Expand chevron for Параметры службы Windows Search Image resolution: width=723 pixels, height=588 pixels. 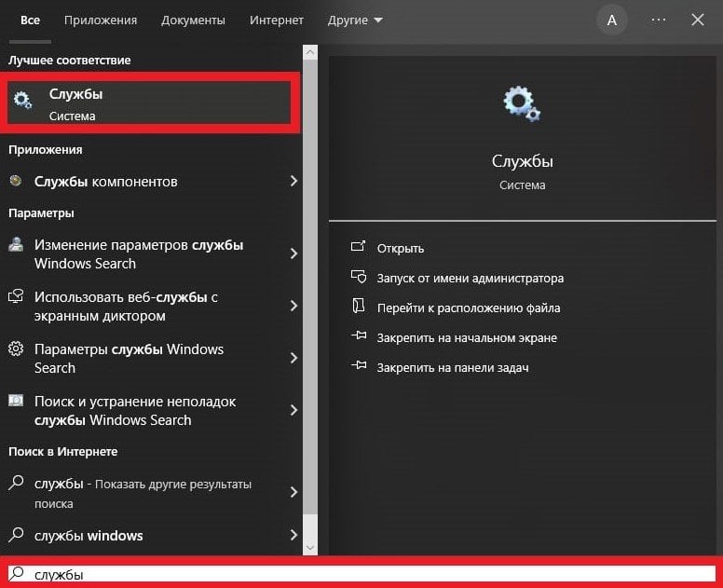293,358
